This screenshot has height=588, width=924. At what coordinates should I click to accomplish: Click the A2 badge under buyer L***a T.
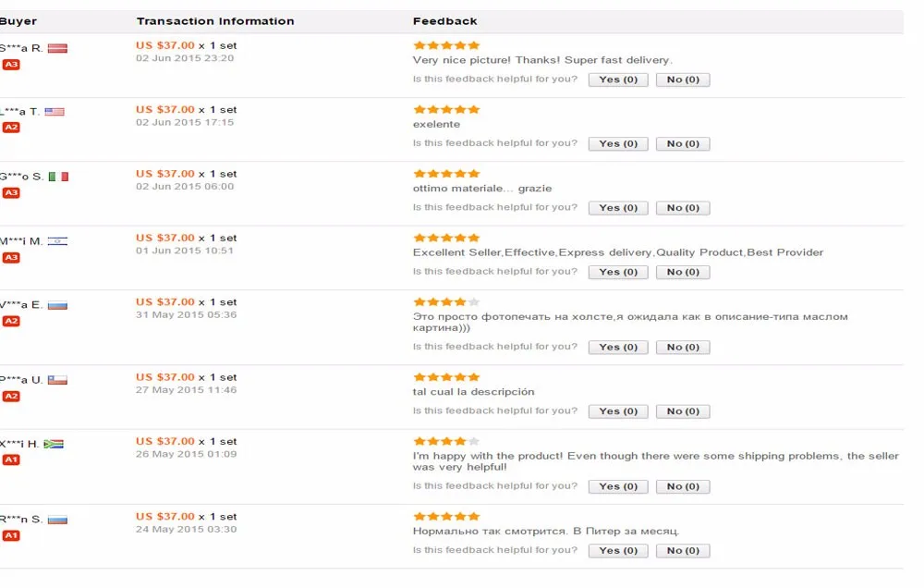point(10,128)
